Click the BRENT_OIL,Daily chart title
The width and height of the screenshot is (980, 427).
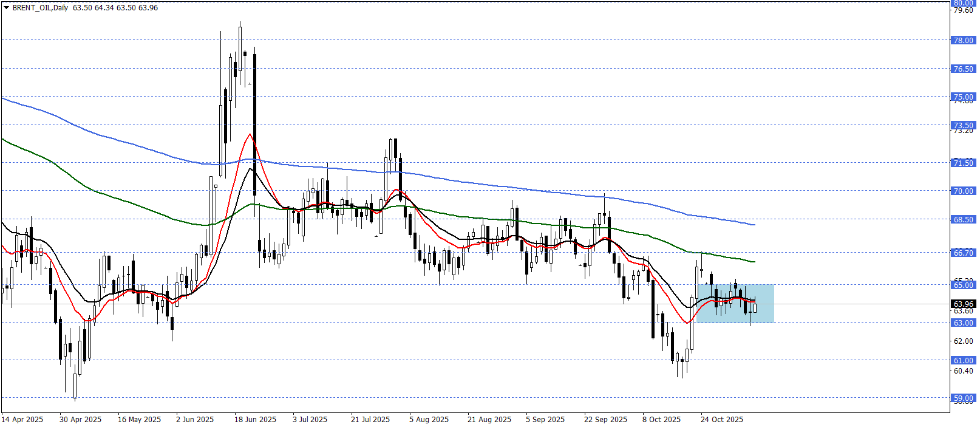click(40, 8)
